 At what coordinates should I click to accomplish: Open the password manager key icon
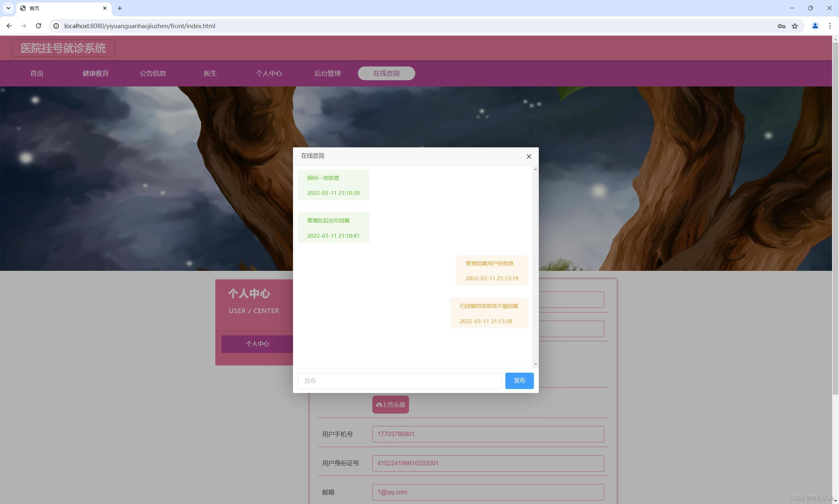coord(781,26)
